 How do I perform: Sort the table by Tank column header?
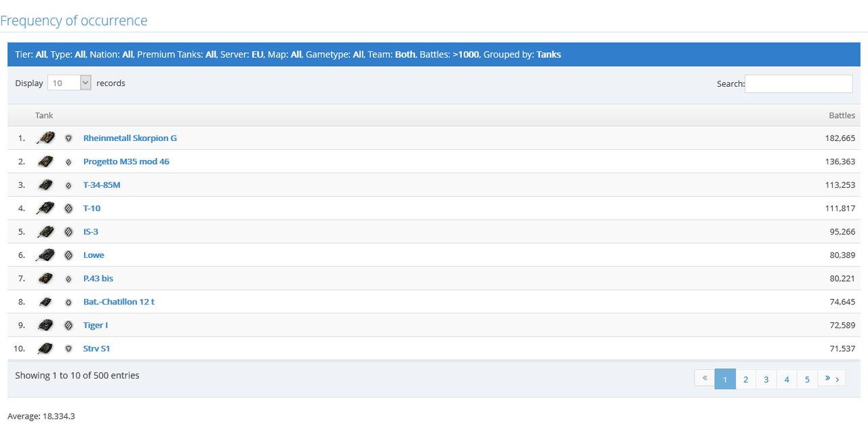44,115
